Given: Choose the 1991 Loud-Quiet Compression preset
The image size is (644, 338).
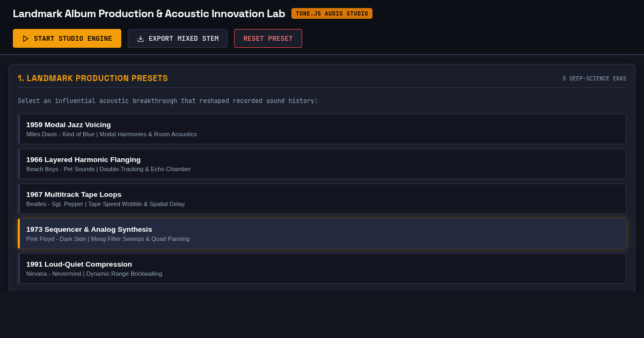Looking at the screenshot, I should click(x=322, y=268).
